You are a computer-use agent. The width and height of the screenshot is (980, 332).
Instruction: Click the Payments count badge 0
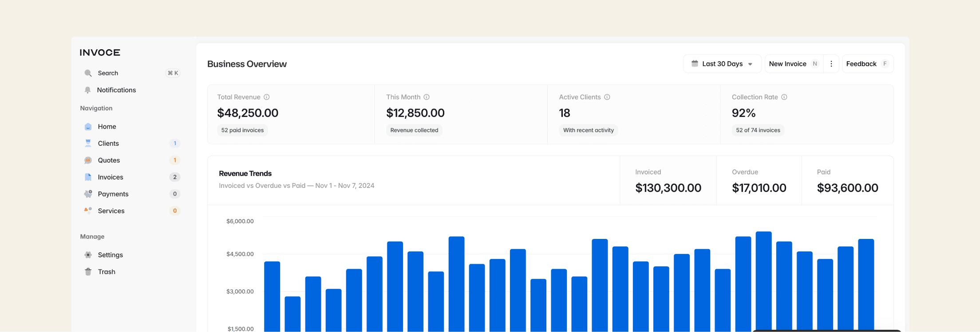[175, 194]
